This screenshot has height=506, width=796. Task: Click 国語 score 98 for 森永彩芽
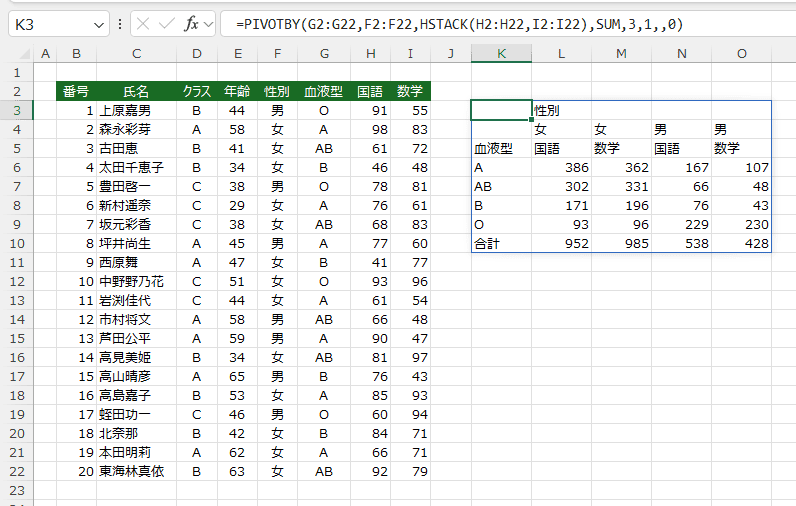pos(371,129)
